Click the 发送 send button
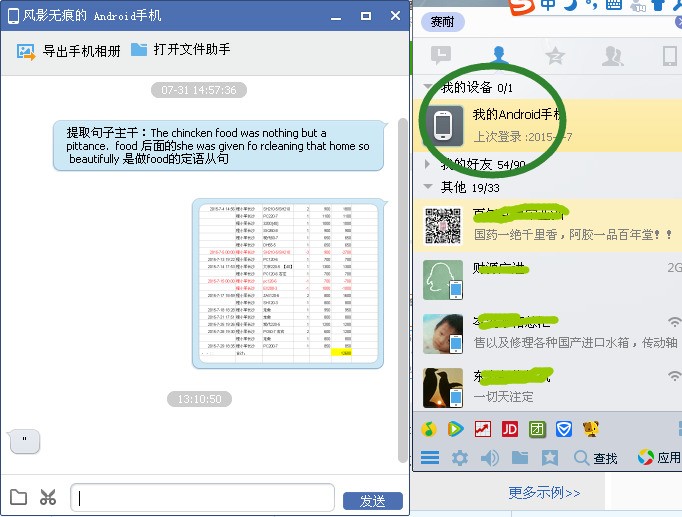 pyautogui.click(x=373, y=501)
